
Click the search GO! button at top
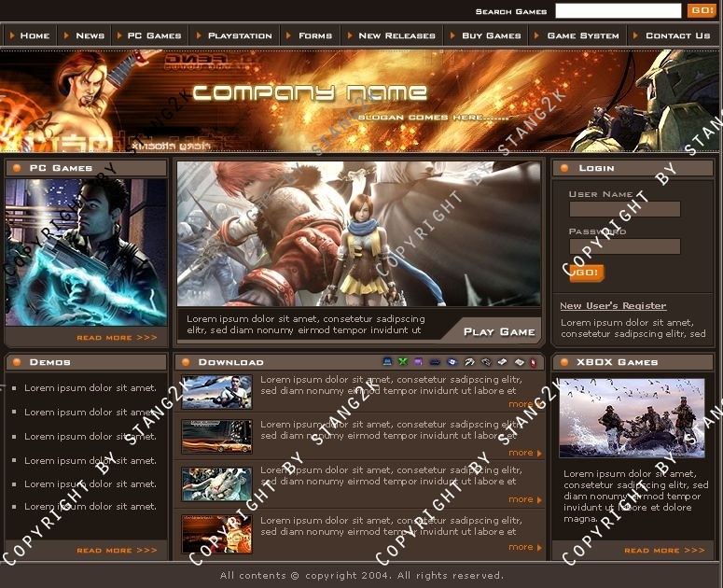pos(702,10)
